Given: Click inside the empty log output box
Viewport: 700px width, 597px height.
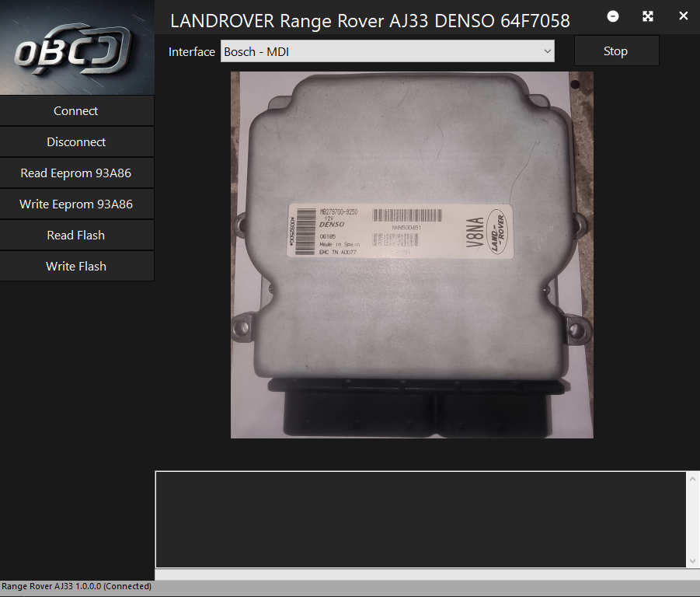Looking at the screenshot, I should pos(420,518).
